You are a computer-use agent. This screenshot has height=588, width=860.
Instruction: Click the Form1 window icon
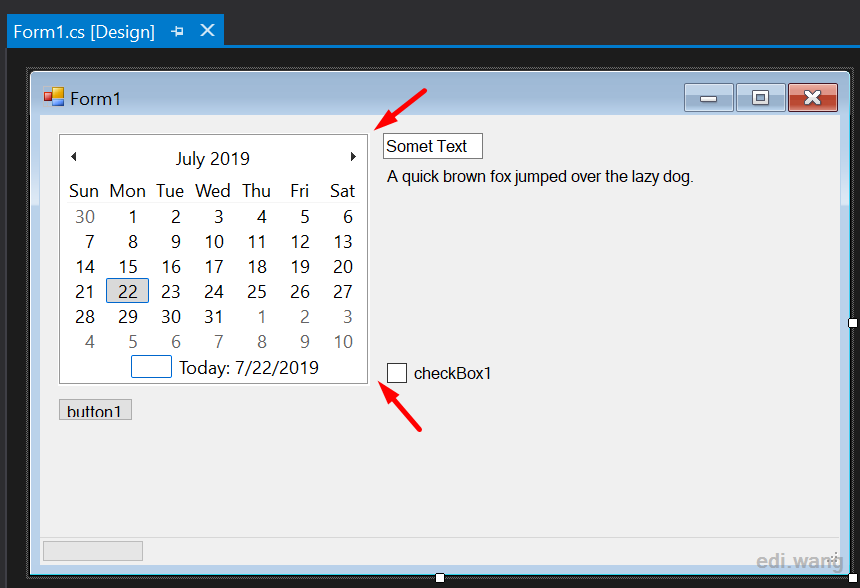(x=54, y=97)
